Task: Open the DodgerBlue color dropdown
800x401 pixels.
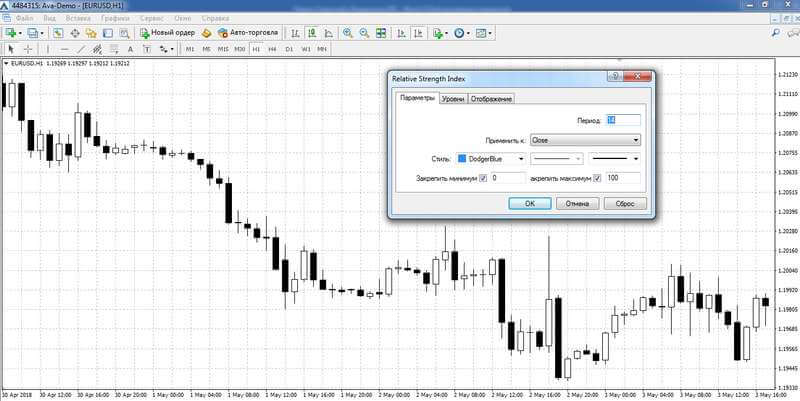Action: point(490,158)
